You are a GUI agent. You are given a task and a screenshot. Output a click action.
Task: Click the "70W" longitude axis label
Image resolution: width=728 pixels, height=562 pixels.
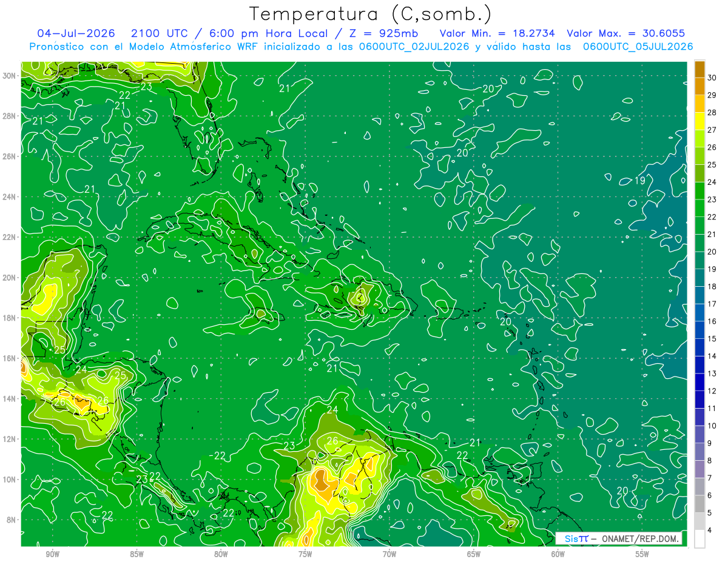coord(389,554)
